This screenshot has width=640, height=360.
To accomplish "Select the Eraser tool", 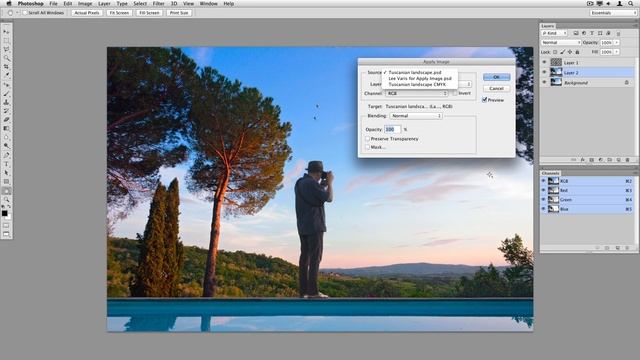I will click(x=7, y=120).
